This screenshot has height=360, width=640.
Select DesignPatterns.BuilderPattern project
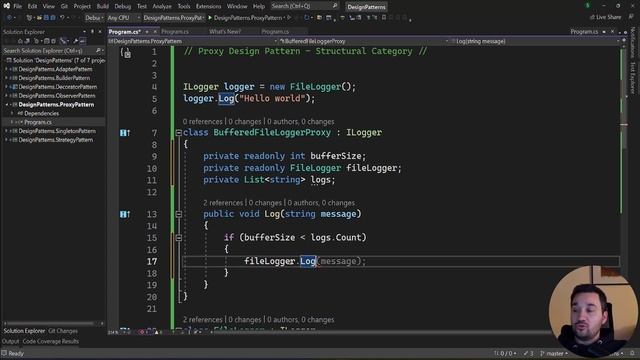pyautogui.click(x=54, y=78)
